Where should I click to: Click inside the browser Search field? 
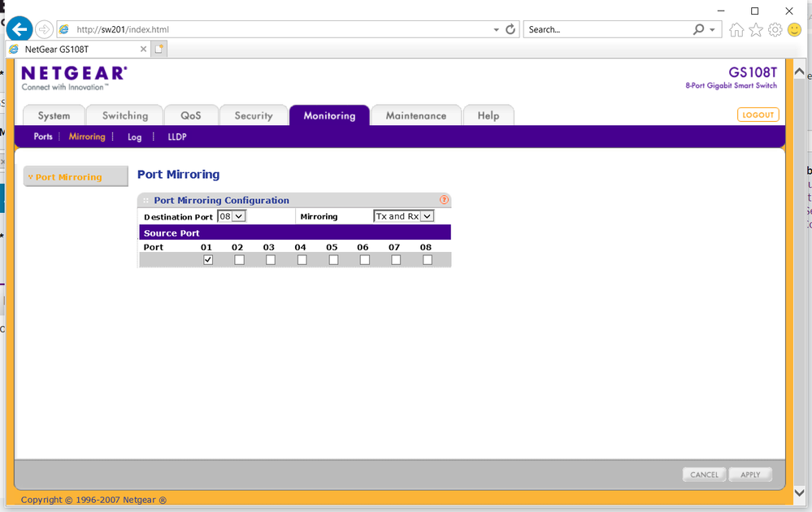click(x=606, y=29)
